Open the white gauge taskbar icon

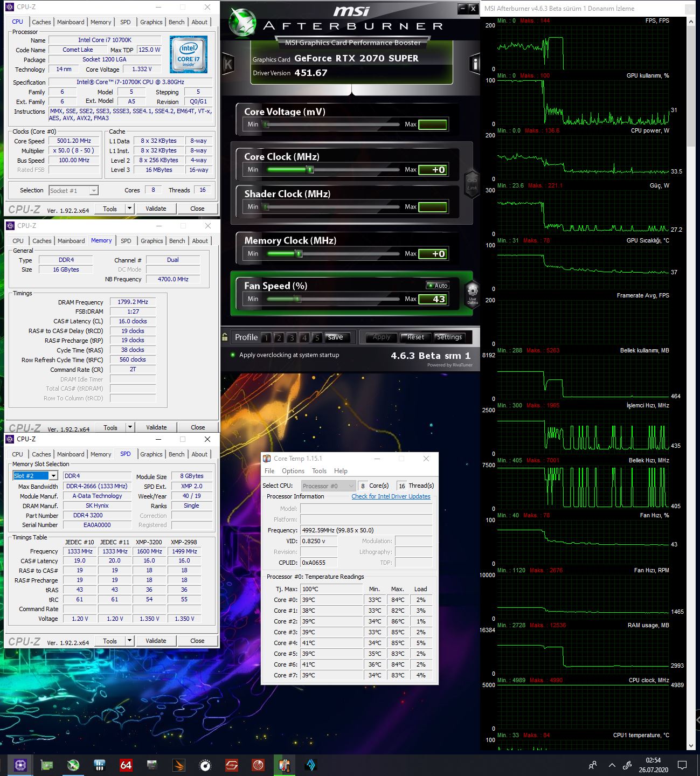pos(205,765)
